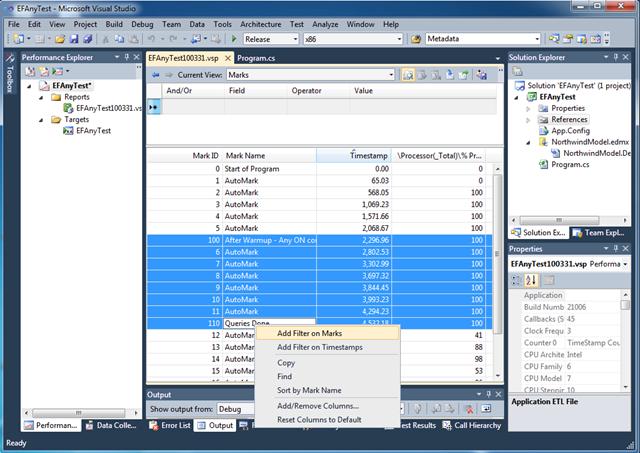Screen dimensions: 640x453
Task: Click the Clear All icon in Output toolbar
Action: [469, 409]
